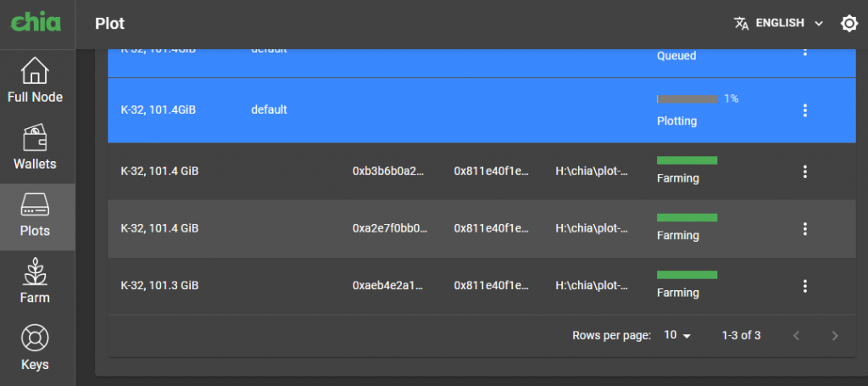Open the Full Node section
This screenshot has height=386, width=868.
point(36,81)
